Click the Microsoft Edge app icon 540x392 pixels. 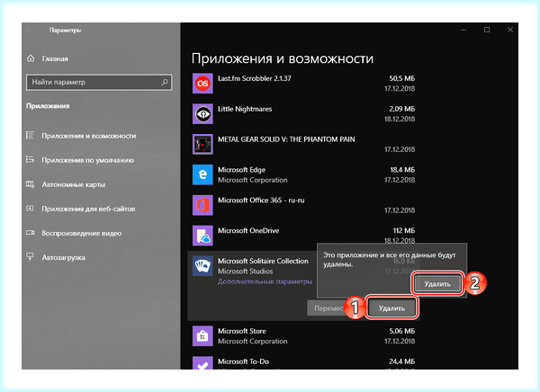202,174
